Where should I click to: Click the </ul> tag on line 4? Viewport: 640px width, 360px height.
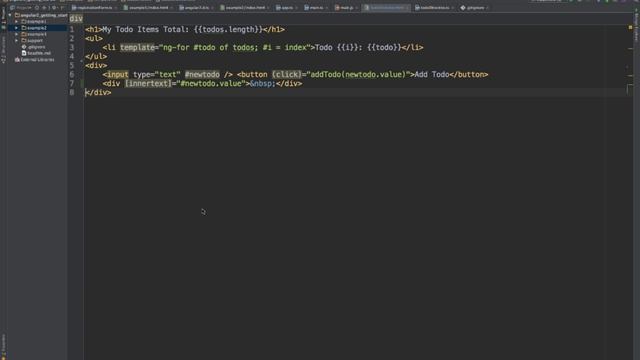96,56
